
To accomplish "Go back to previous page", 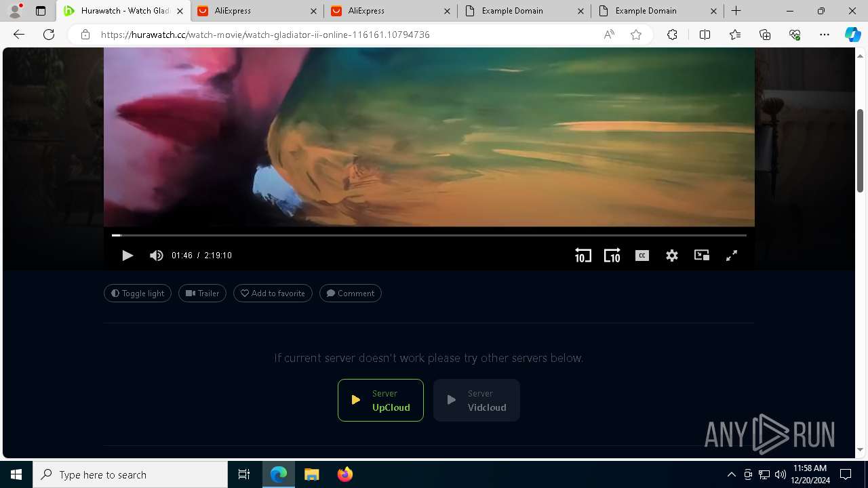I will [x=19, y=35].
